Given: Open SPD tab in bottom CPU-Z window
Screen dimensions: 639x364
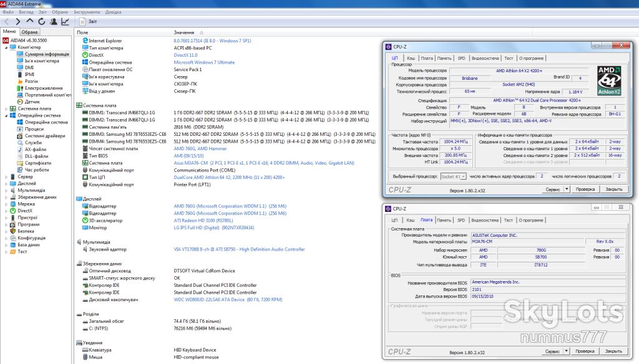Looking at the screenshot, I should (x=461, y=220).
